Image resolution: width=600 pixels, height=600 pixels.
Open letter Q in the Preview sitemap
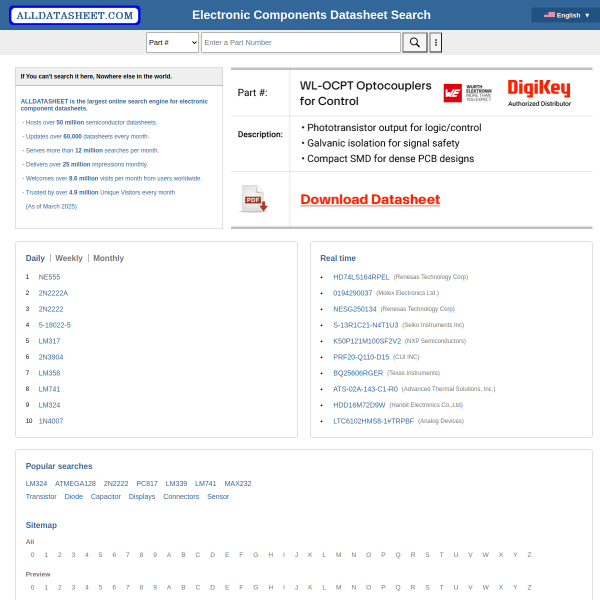coord(398,587)
